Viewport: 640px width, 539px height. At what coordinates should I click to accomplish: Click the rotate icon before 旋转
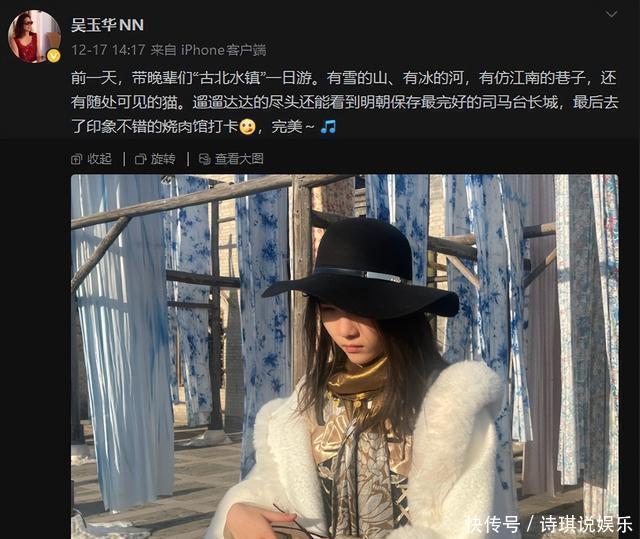pyautogui.click(x=140, y=159)
